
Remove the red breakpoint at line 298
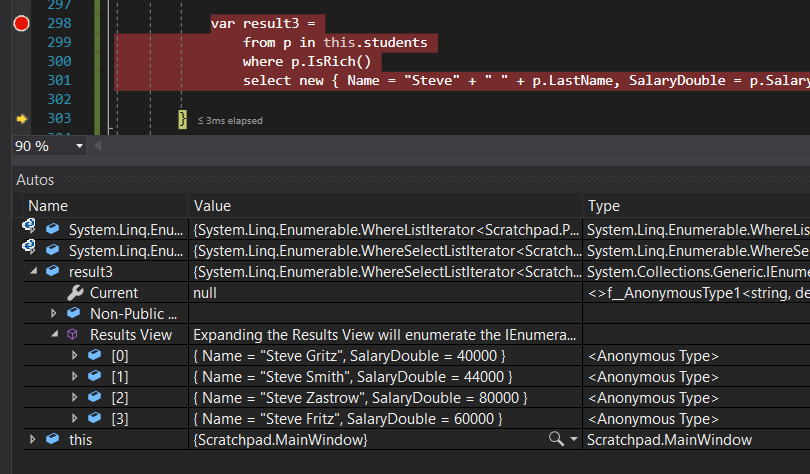tap(21, 23)
